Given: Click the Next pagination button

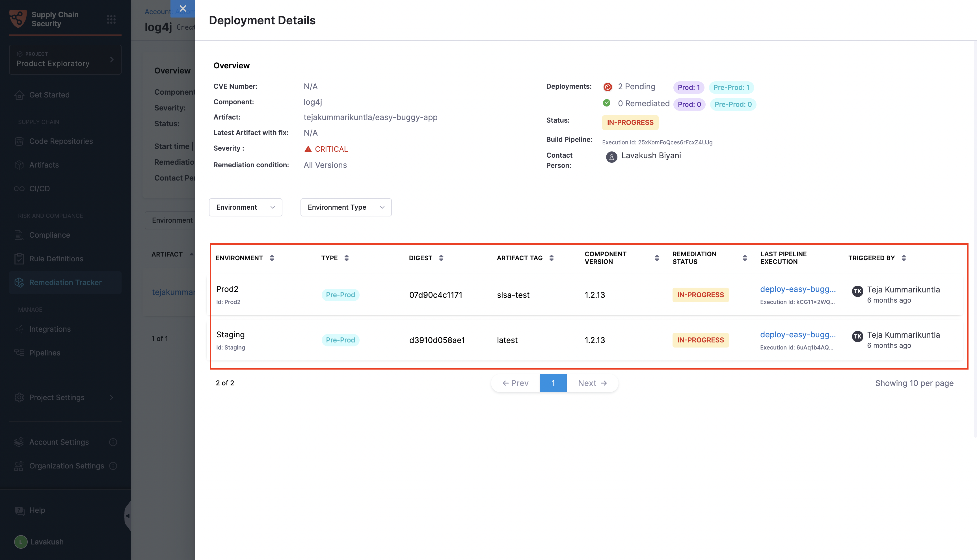Looking at the screenshot, I should (x=592, y=383).
